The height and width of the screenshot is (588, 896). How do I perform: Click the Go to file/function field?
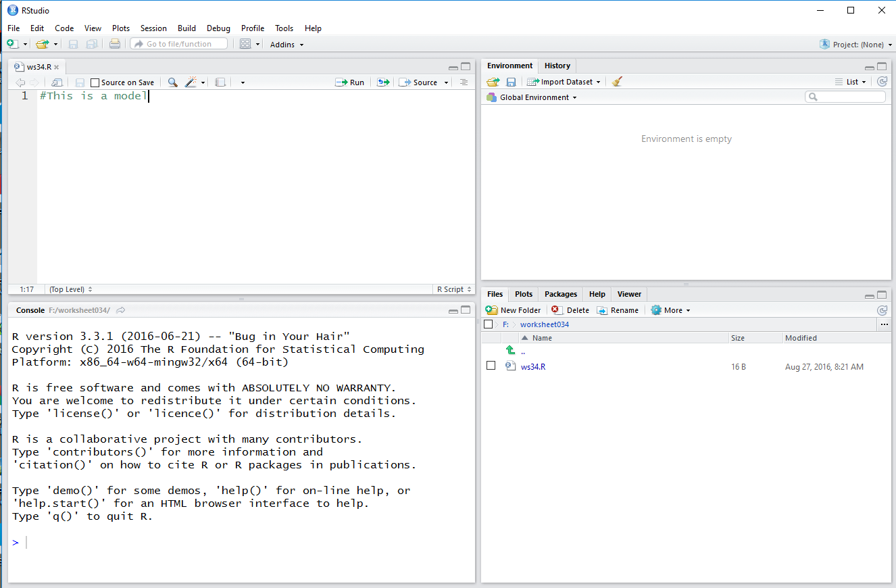tap(180, 44)
